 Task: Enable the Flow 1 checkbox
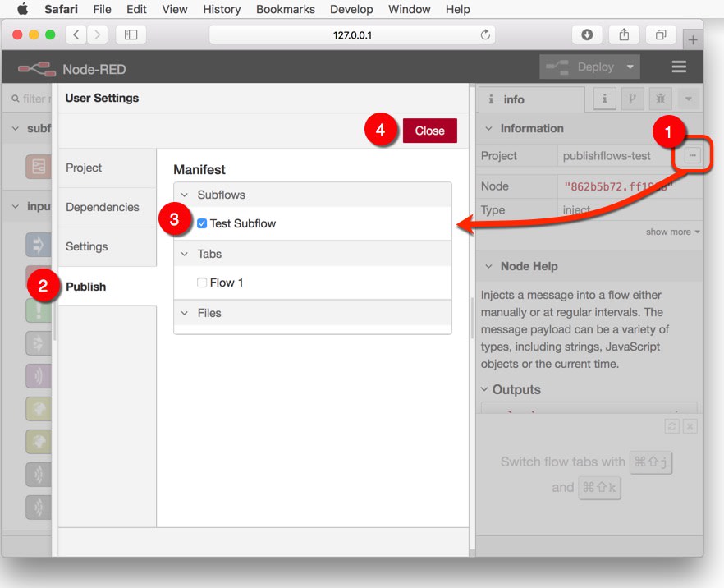pyautogui.click(x=202, y=282)
